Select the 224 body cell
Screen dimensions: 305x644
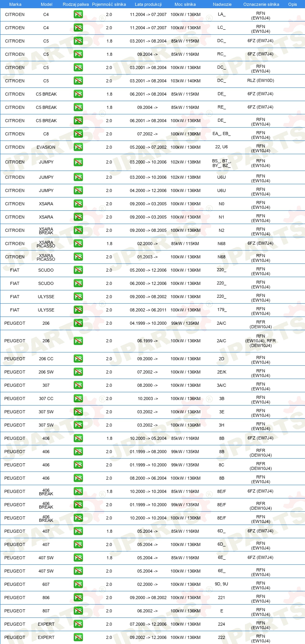(222, 624)
